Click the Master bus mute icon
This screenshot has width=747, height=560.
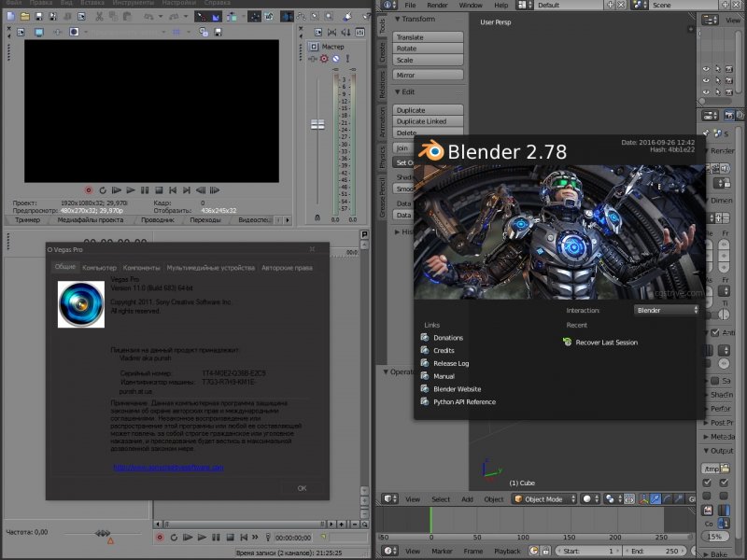coord(336,59)
